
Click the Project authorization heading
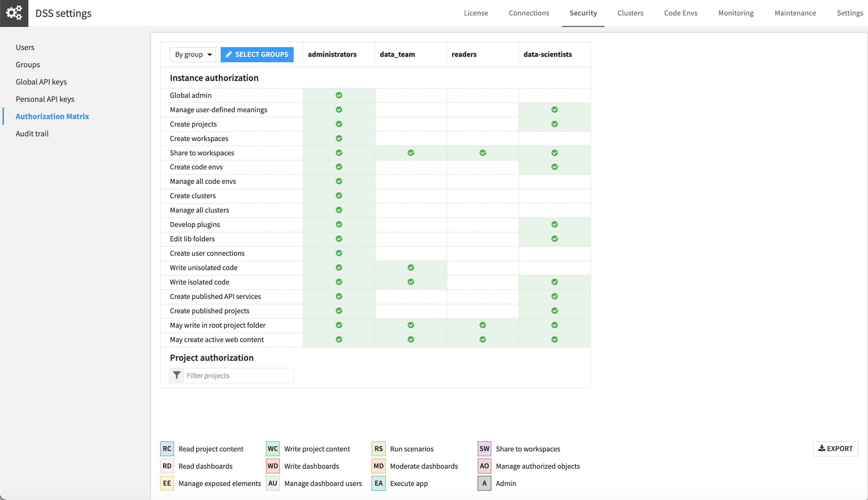tap(212, 358)
